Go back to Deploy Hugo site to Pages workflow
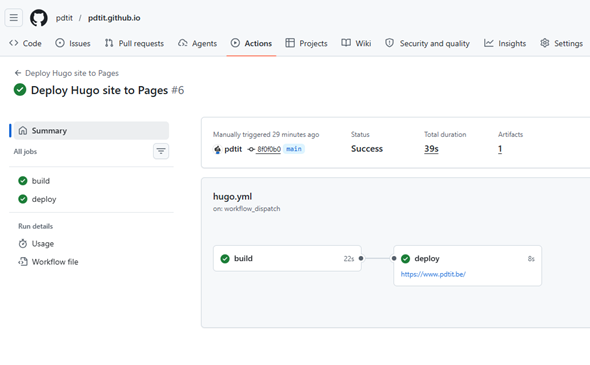The image size is (590, 365). tap(71, 73)
